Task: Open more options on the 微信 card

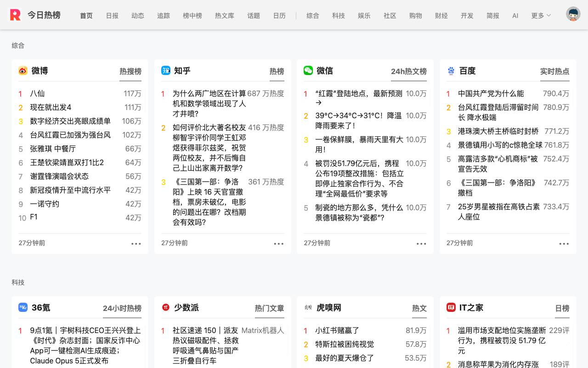Action: pyautogui.click(x=421, y=243)
